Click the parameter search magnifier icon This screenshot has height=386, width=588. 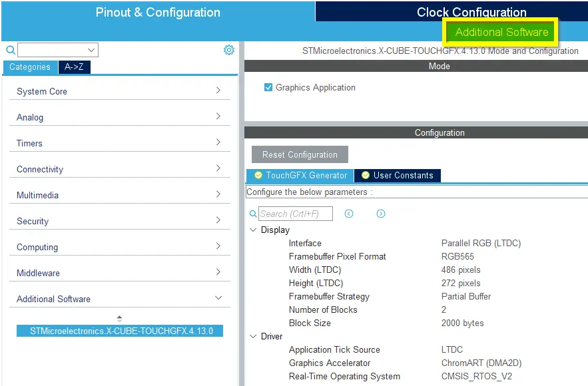pyautogui.click(x=253, y=214)
